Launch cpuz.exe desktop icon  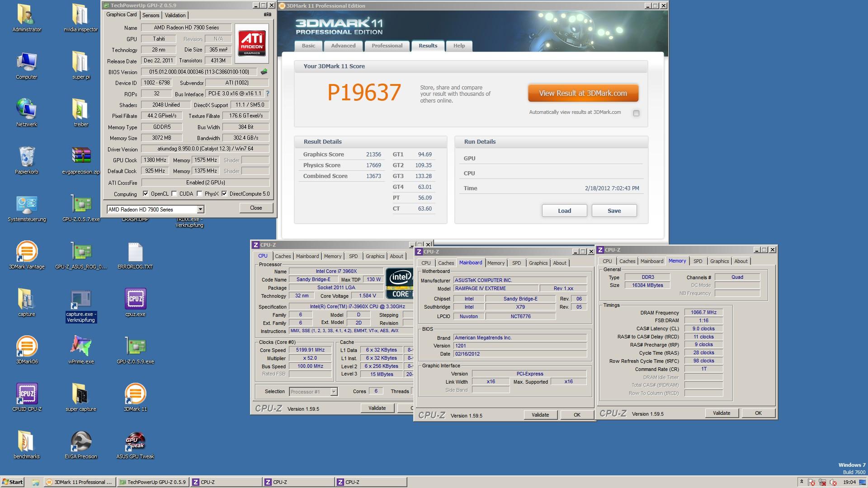(135, 303)
